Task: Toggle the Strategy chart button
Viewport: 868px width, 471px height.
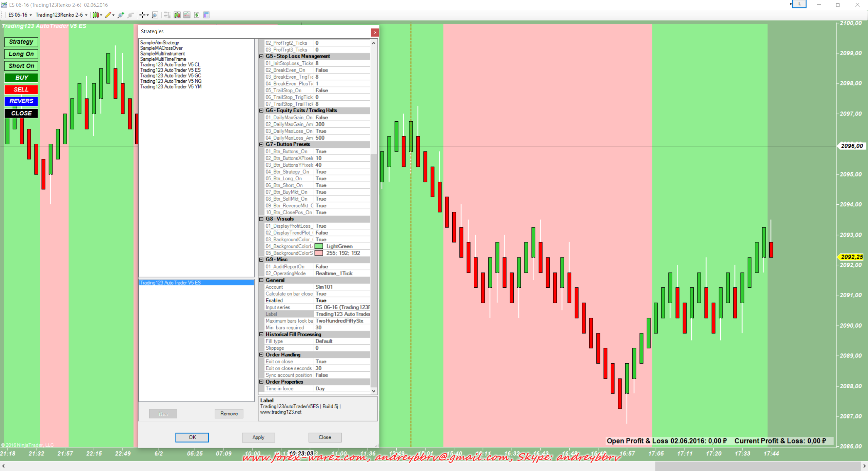Action: (21, 42)
